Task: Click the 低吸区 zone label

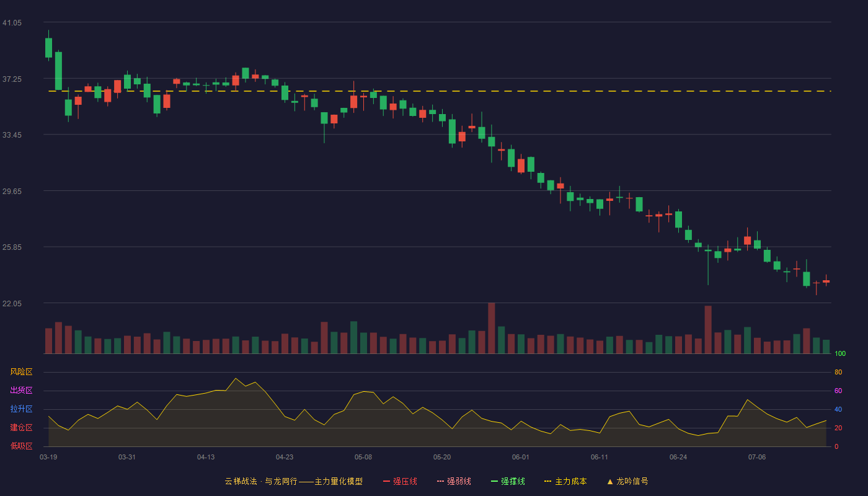Action: click(21, 446)
